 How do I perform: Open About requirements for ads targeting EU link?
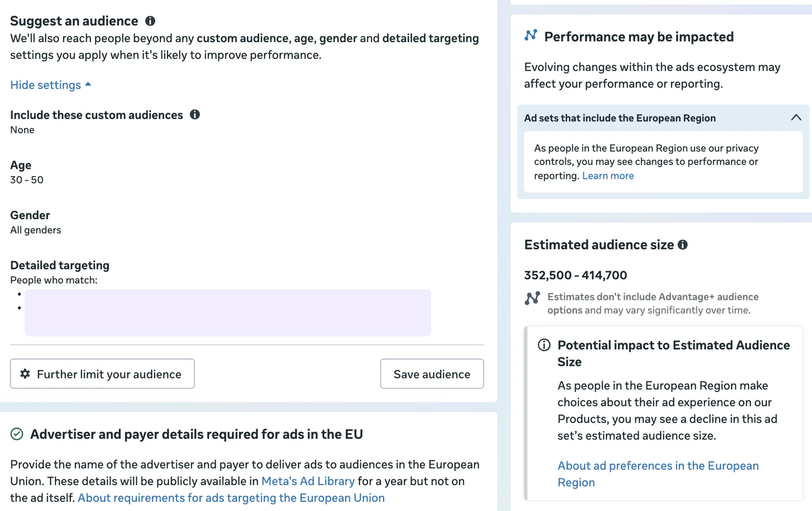click(231, 498)
